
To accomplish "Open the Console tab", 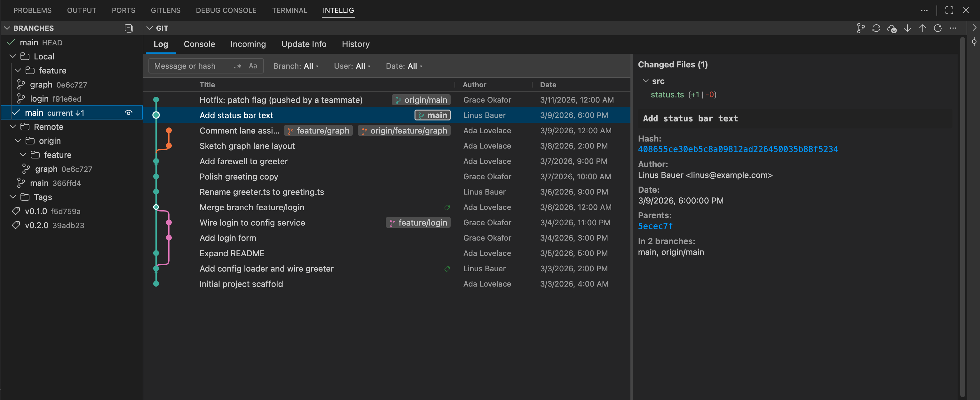I will click(x=199, y=44).
